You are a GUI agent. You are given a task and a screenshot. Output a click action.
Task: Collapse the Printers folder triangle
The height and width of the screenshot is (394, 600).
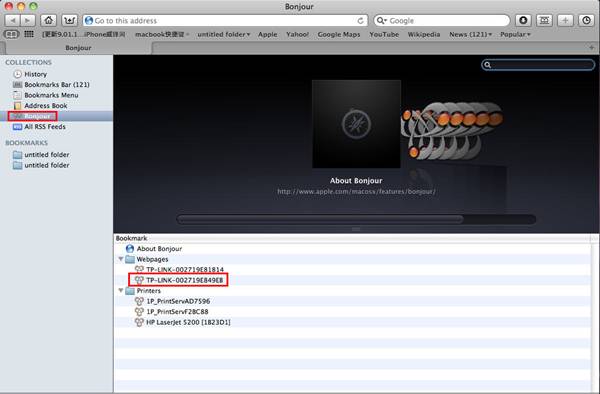point(121,290)
